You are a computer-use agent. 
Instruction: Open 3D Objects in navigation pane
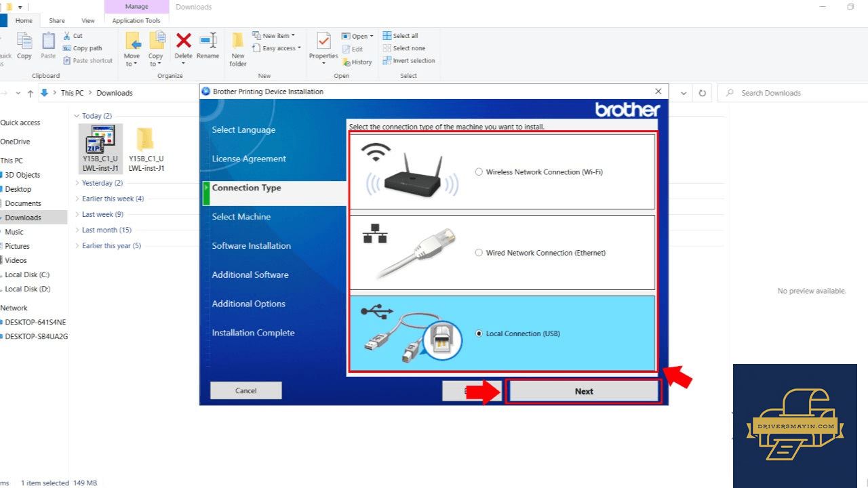[22, 175]
